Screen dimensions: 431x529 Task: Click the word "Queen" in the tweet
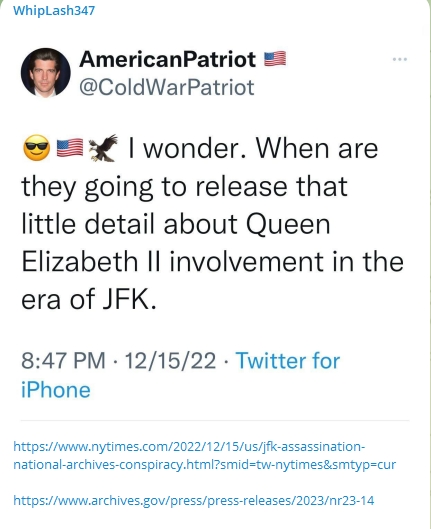[x=288, y=225]
